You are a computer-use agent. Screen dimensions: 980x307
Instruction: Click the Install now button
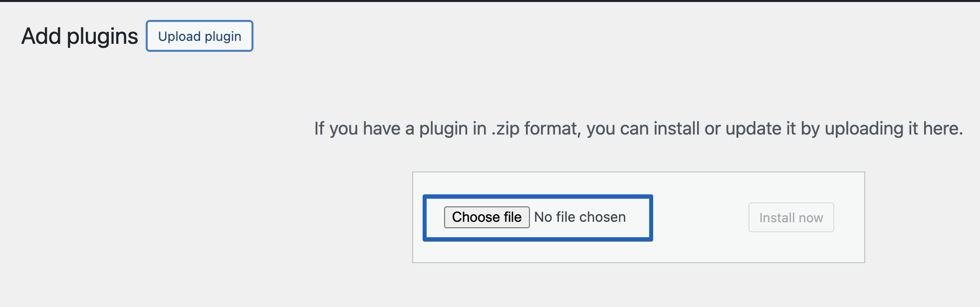point(791,217)
